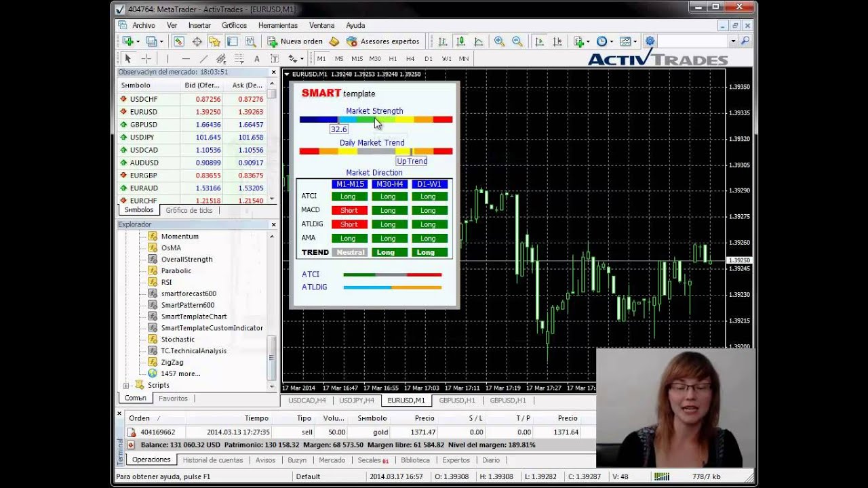
Task: Expand the templates dropdown arrow
Action: coord(635,41)
